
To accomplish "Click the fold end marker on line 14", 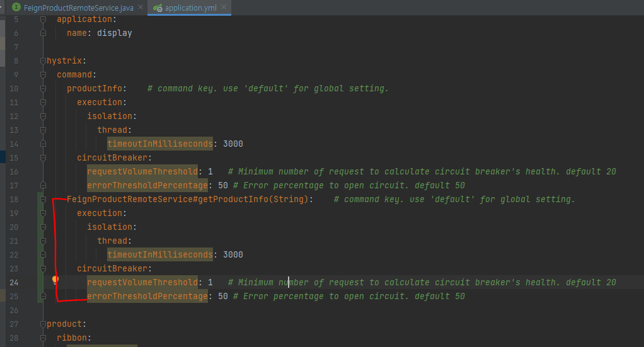I will (43, 144).
